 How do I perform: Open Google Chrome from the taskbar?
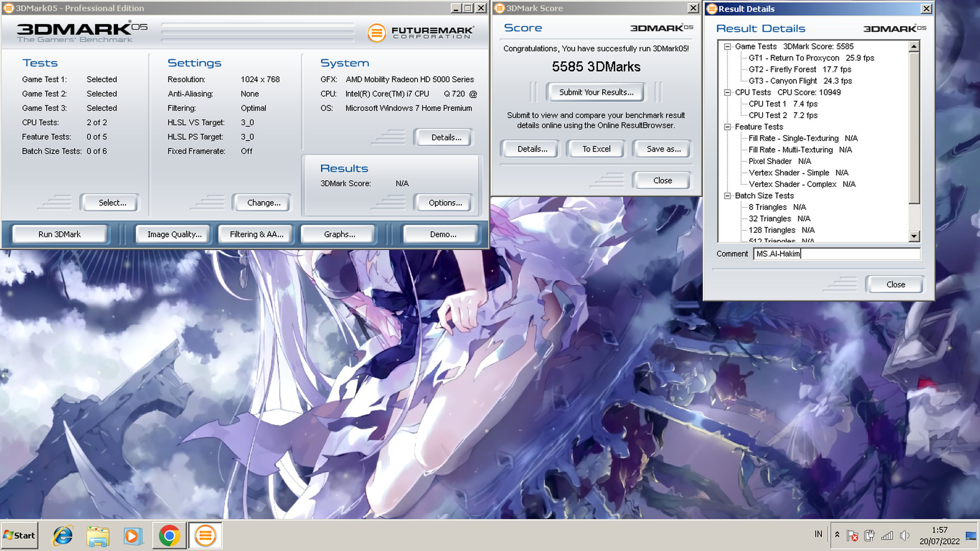coord(169,536)
